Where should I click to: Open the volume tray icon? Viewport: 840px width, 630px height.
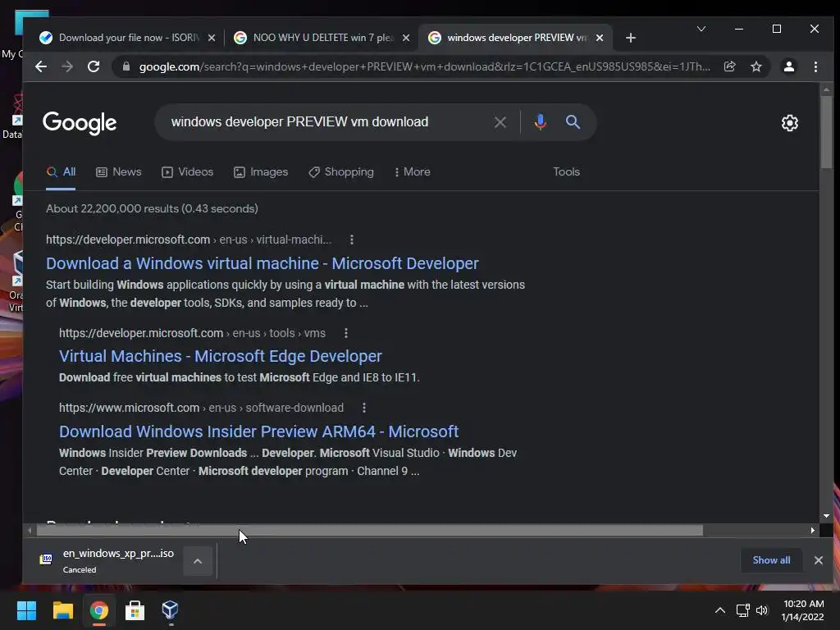coord(762,610)
